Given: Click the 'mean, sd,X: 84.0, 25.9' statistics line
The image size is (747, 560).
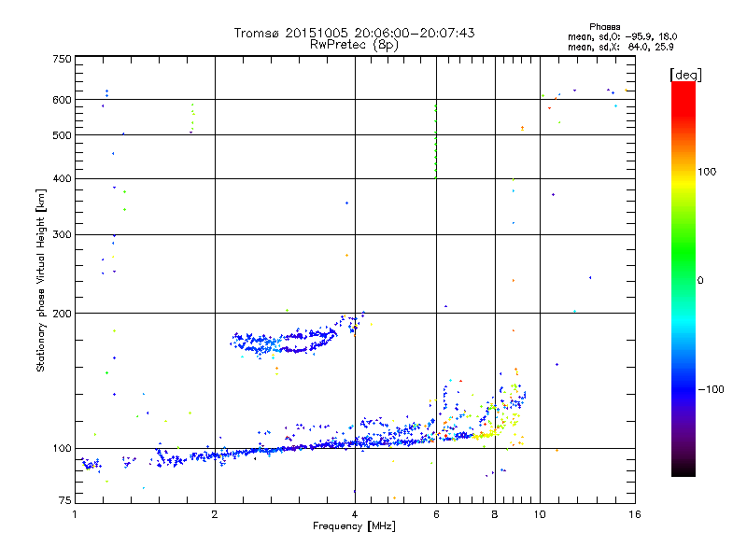Looking at the screenshot, I should [x=620, y=47].
